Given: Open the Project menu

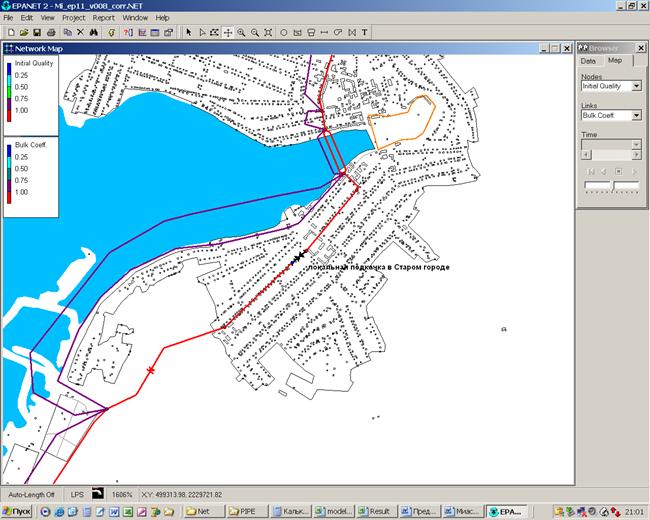Looking at the screenshot, I should click(73, 18).
